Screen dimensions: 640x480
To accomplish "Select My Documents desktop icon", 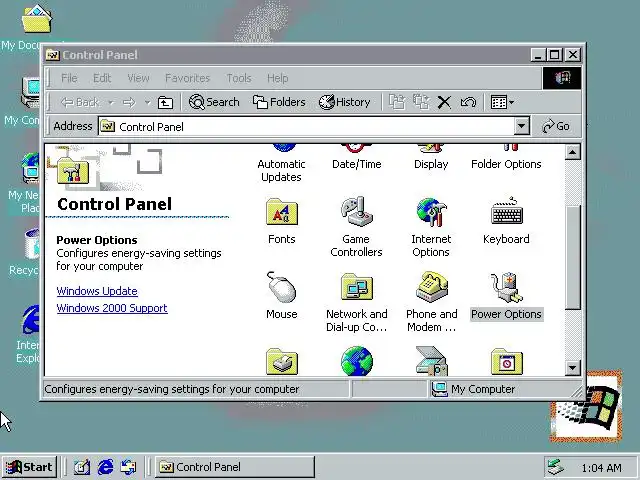I will tap(37, 19).
